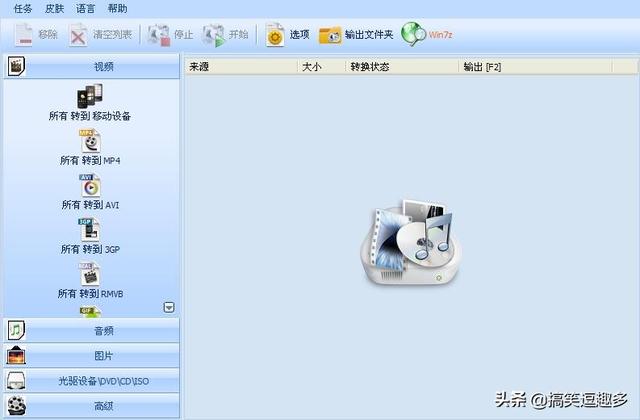640x420 pixels.
Task: Click the 所有 转到 移动设备 label
Action: [89, 116]
